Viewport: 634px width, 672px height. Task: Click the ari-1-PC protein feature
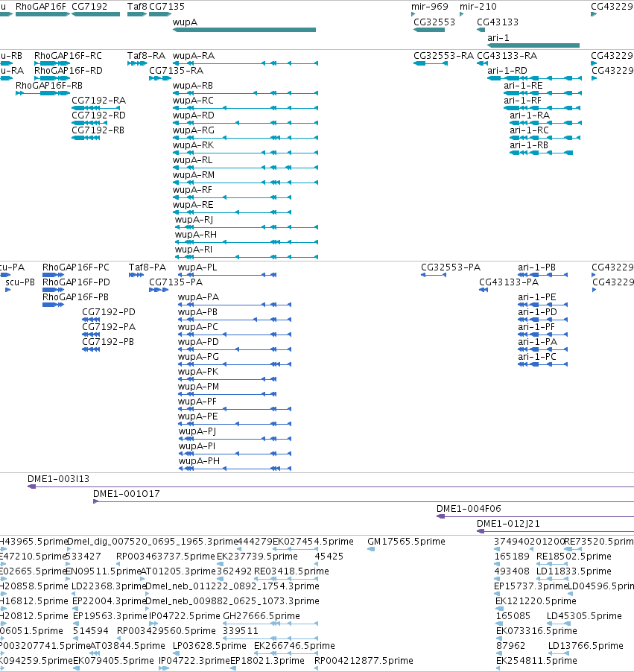click(x=542, y=364)
